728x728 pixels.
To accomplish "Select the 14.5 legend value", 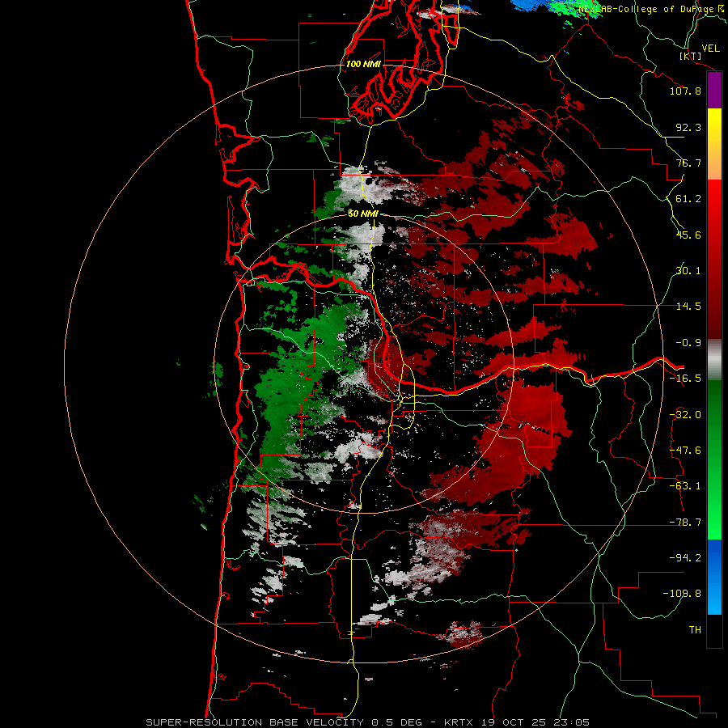I will (x=688, y=307).
